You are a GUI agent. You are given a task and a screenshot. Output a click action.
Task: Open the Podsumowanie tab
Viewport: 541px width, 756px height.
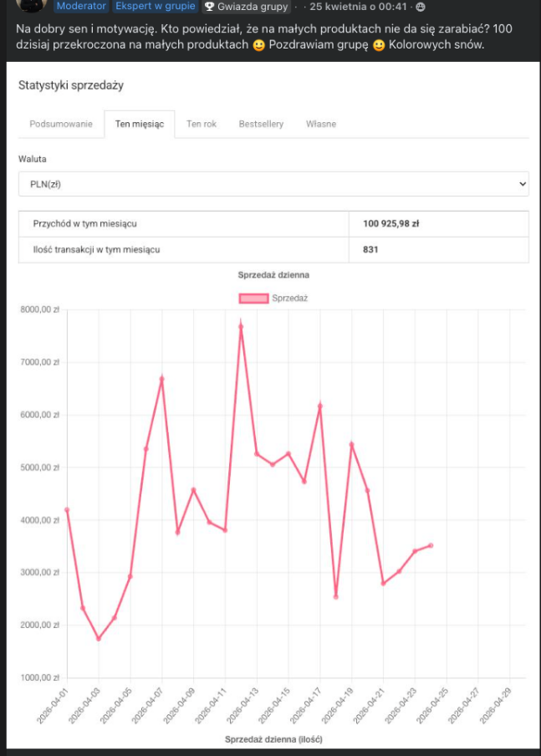61,124
